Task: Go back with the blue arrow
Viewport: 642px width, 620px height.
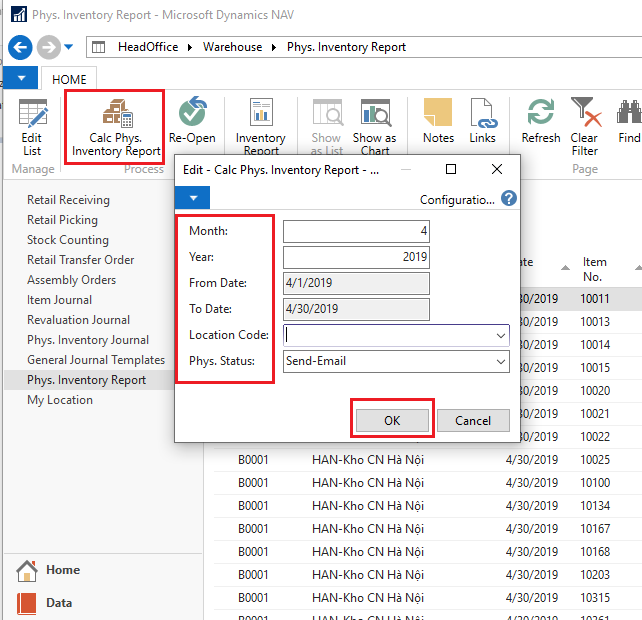Action: point(20,48)
